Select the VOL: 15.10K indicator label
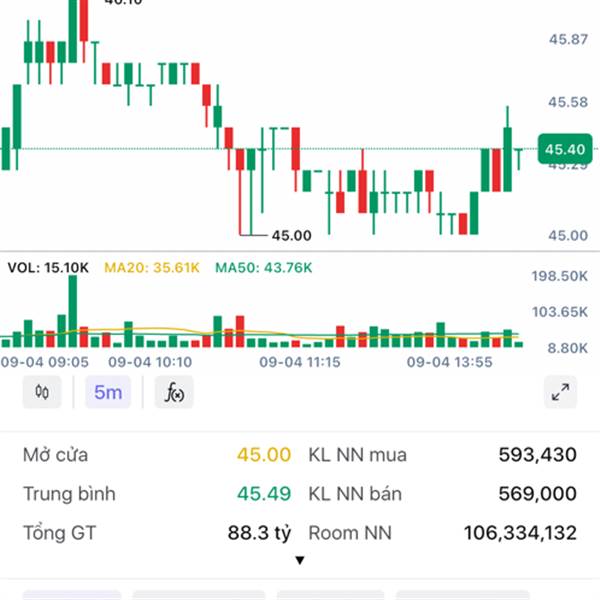600x600 pixels. pos(48,267)
